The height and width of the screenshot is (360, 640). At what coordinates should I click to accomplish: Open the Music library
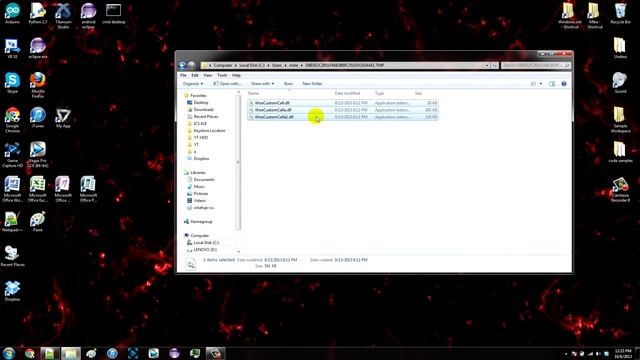click(x=199, y=187)
